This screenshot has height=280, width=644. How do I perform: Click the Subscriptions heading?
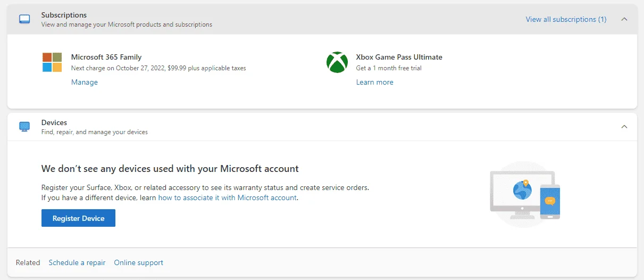[64, 15]
